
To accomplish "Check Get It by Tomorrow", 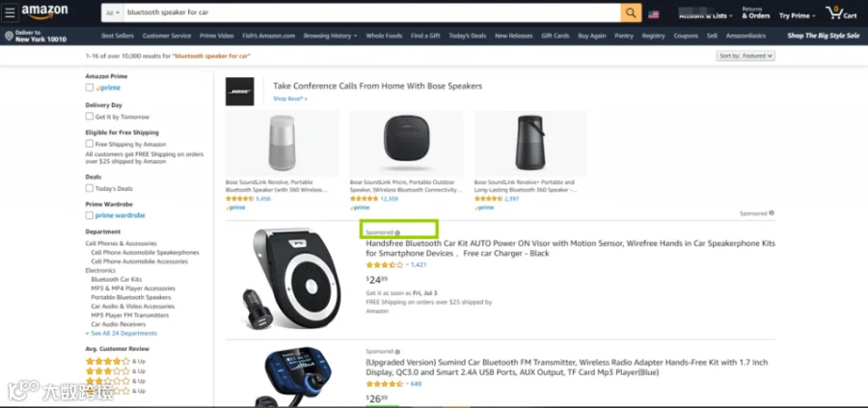I will (89, 117).
